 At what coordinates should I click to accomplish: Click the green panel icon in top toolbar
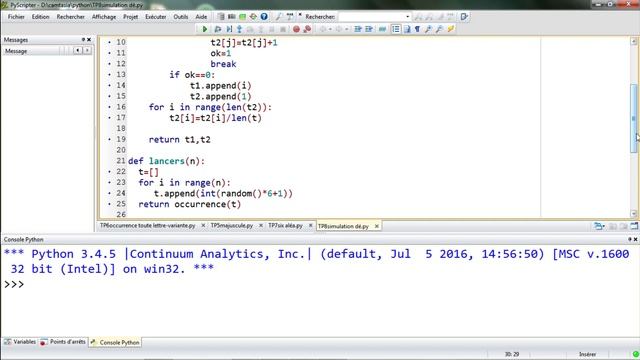pyautogui.click(x=242, y=17)
